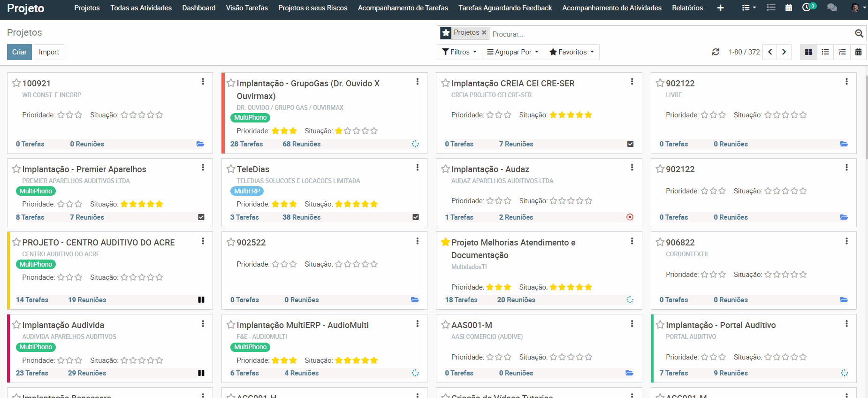Click the calendar icon in top navbar

click(789, 8)
